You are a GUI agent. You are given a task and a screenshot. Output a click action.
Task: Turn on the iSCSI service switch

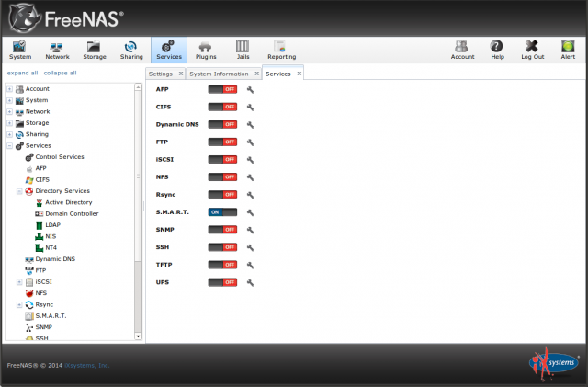(222, 160)
